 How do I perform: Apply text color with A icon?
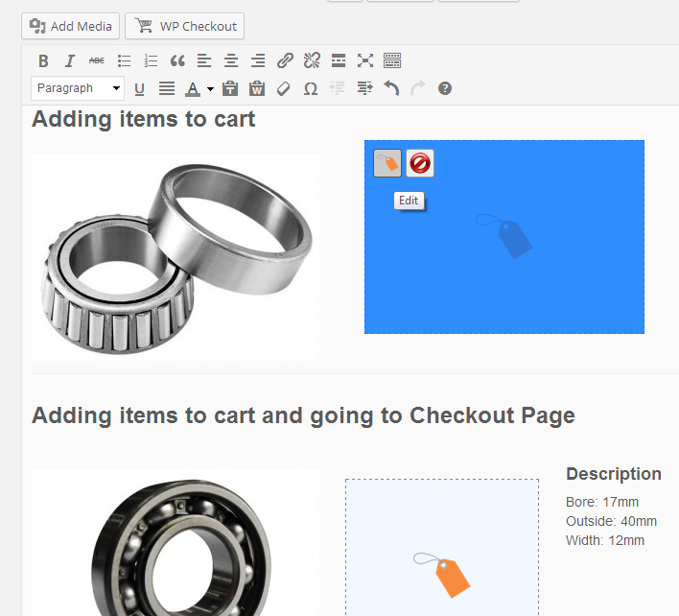(193, 89)
